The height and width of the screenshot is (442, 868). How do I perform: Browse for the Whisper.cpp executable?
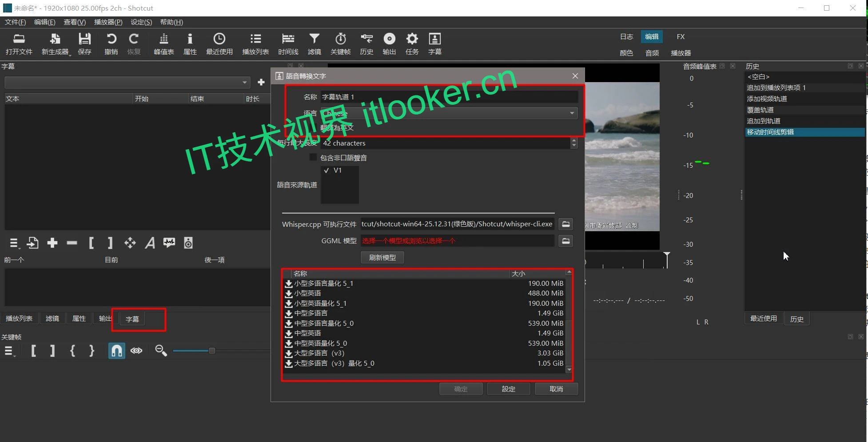click(x=565, y=224)
